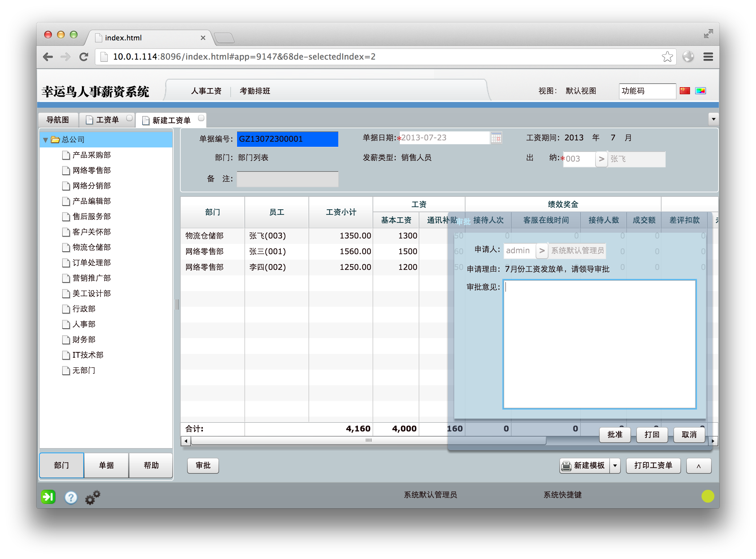Select the 产品采购部 department

[91, 155]
